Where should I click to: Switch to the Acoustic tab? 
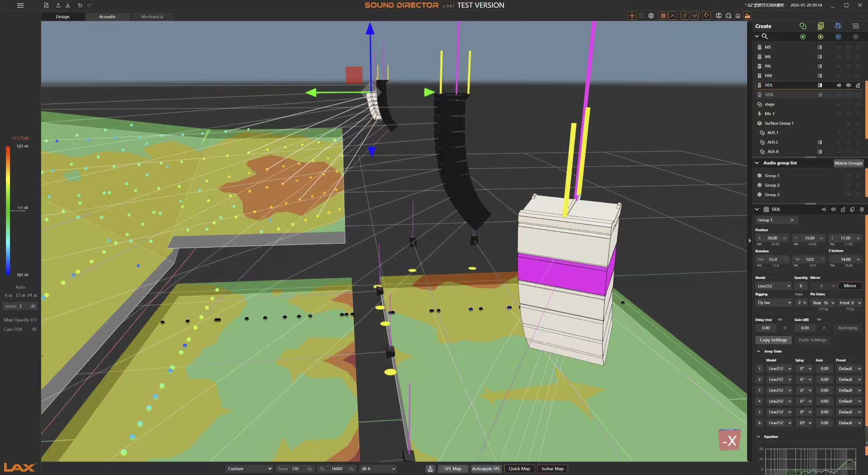[x=107, y=17]
